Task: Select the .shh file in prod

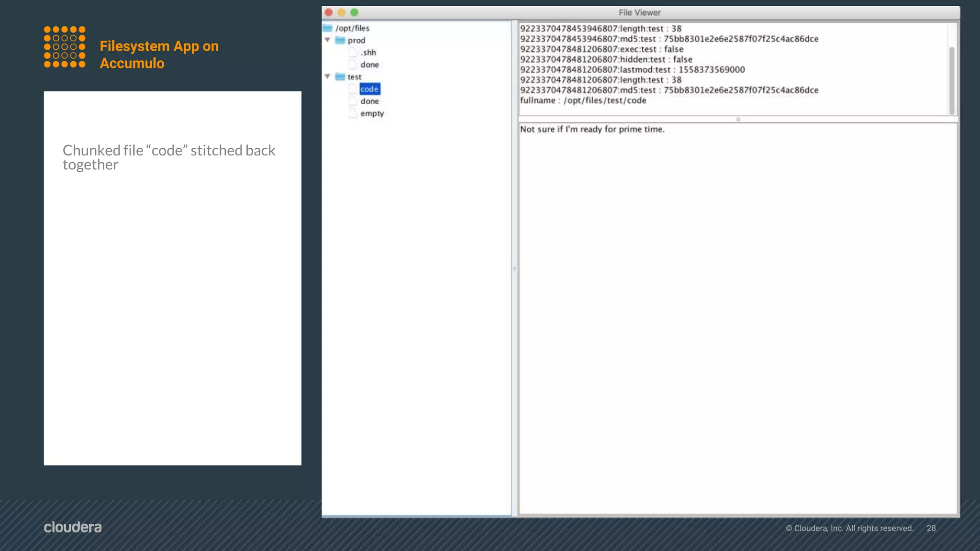Action: 368,53
